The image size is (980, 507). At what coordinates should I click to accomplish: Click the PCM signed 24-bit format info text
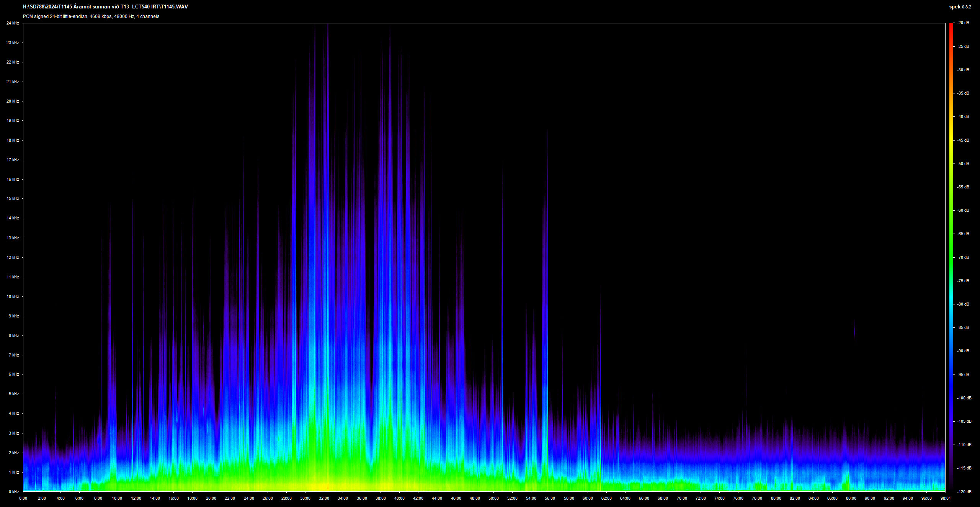(x=91, y=16)
